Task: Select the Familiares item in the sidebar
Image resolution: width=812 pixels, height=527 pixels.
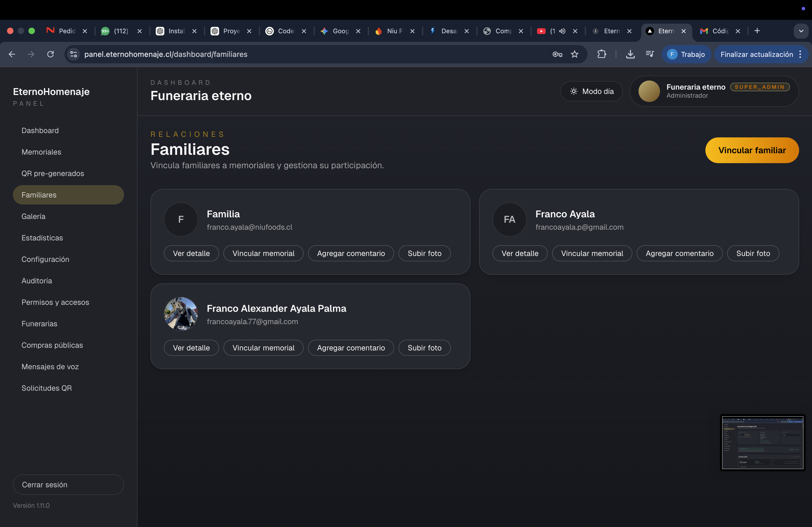Action: (x=68, y=195)
